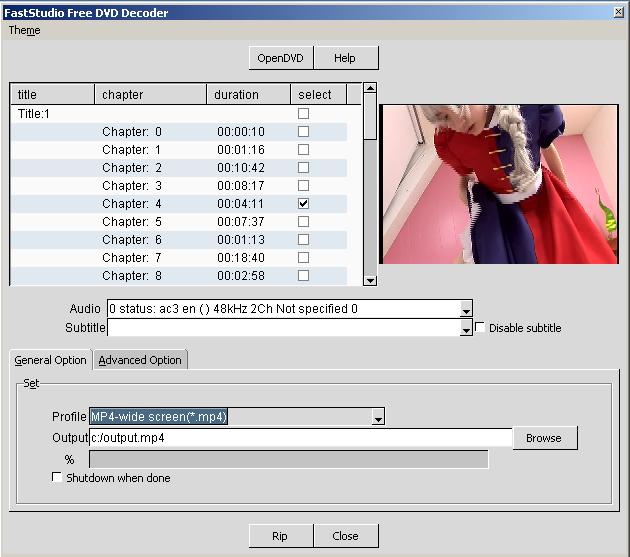The height and width of the screenshot is (557, 630).
Task: Start ripping with the Rip button
Action: pos(280,536)
